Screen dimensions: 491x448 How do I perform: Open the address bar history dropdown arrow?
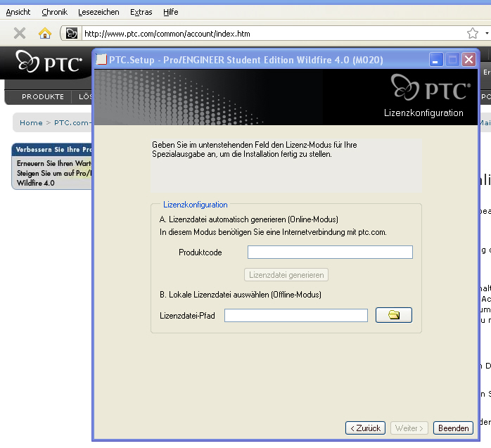tap(487, 33)
